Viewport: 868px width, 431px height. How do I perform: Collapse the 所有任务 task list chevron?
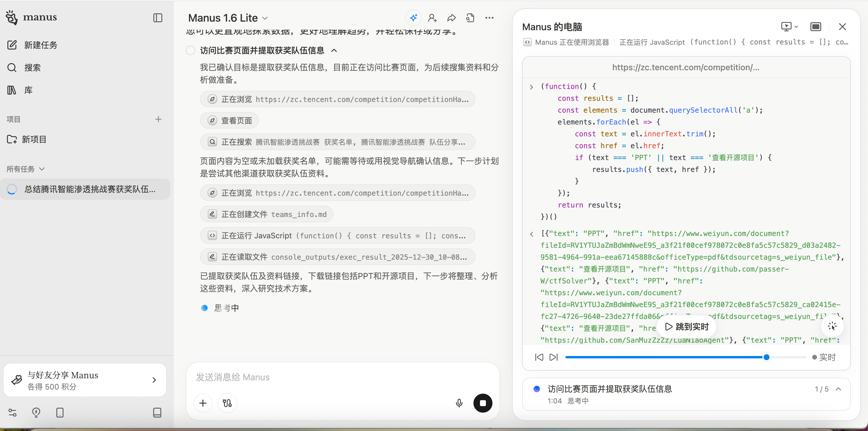click(42, 169)
